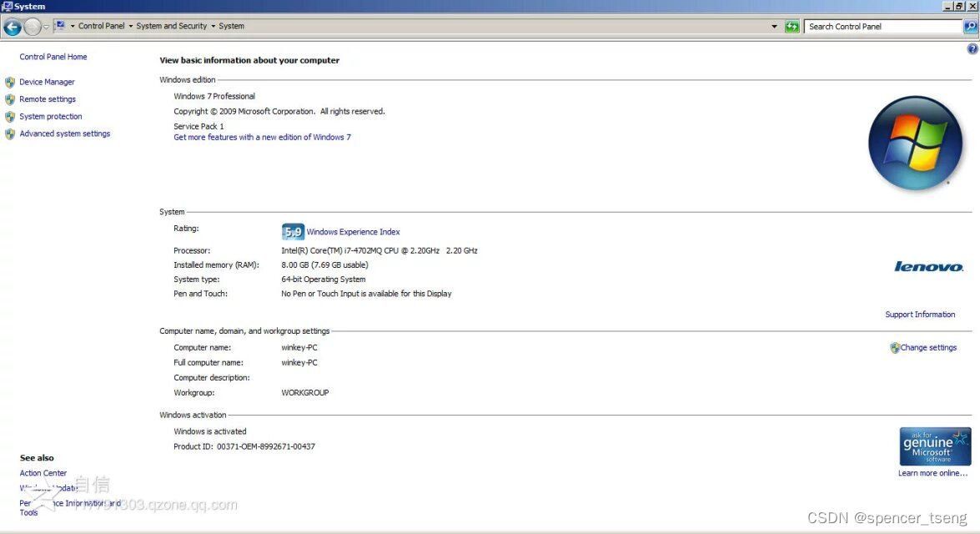The height and width of the screenshot is (534, 980).
Task: Open Learn more online link
Action: coord(932,473)
